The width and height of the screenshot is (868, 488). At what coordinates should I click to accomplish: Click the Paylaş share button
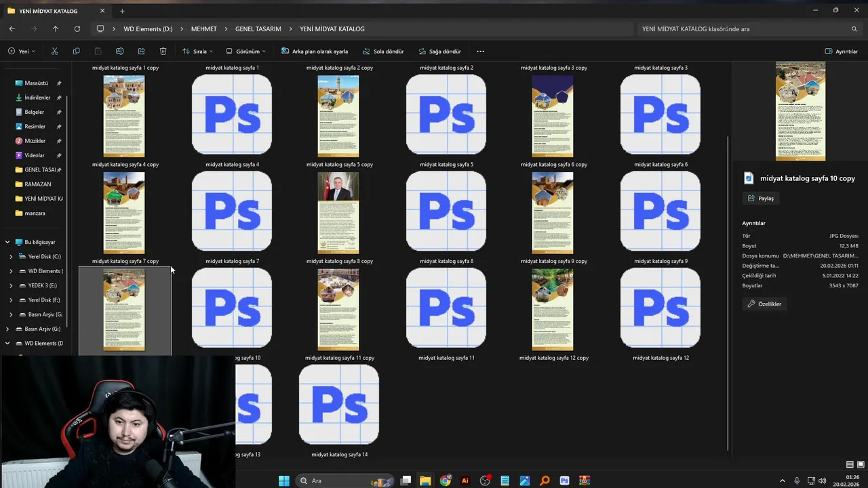coord(760,199)
